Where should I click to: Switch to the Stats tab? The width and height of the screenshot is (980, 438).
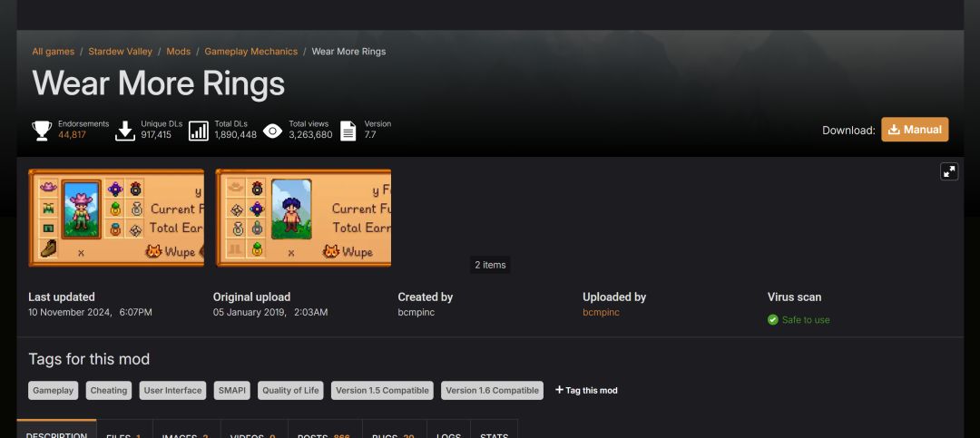click(x=494, y=429)
